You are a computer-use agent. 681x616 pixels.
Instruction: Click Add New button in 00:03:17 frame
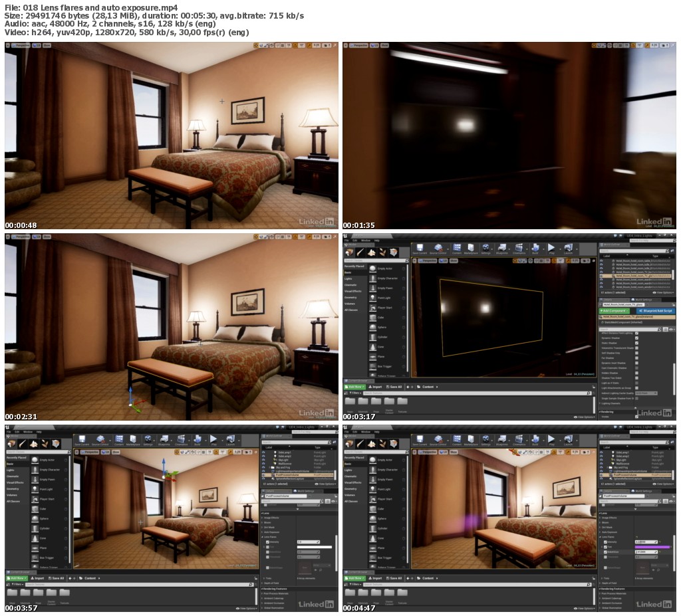354,387
